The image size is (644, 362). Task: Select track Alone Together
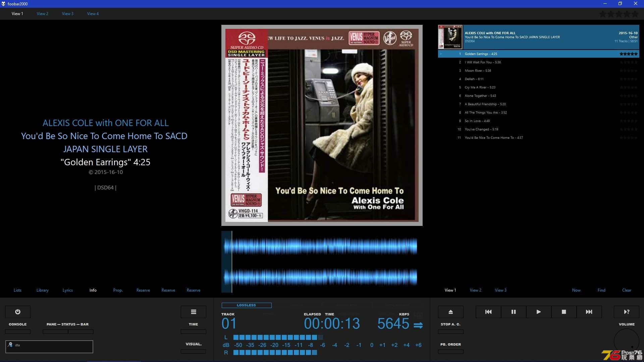(x=539, y=96)
